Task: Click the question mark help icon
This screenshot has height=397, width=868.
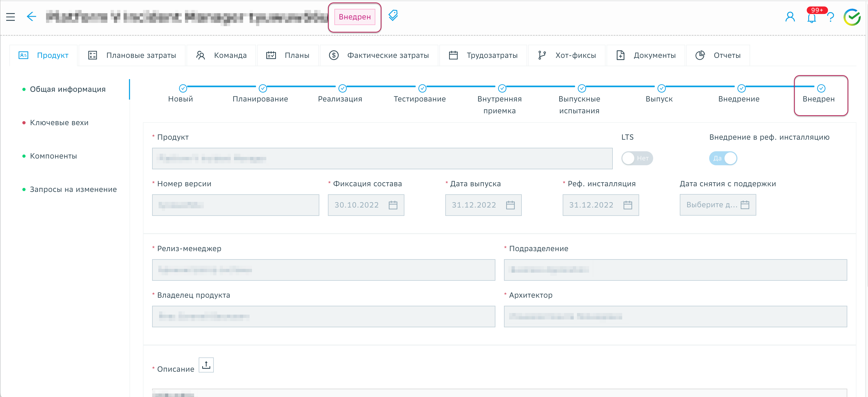Action: [831, 17]
